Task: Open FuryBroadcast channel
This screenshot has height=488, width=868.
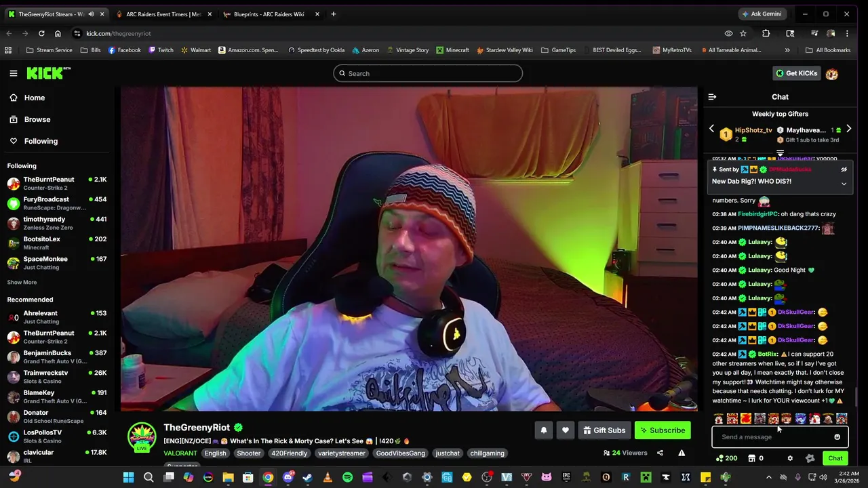Action: click(57, 203)
